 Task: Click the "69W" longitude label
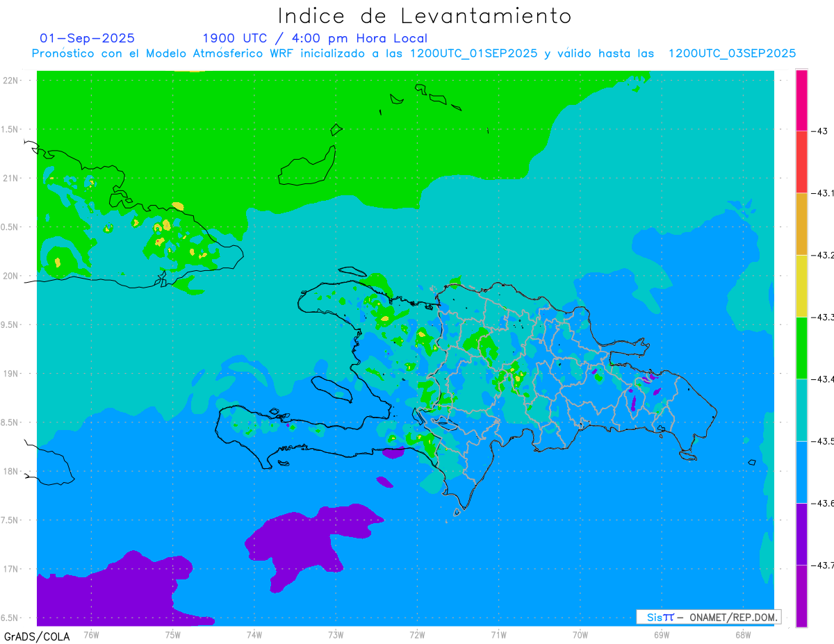[662, 634]
